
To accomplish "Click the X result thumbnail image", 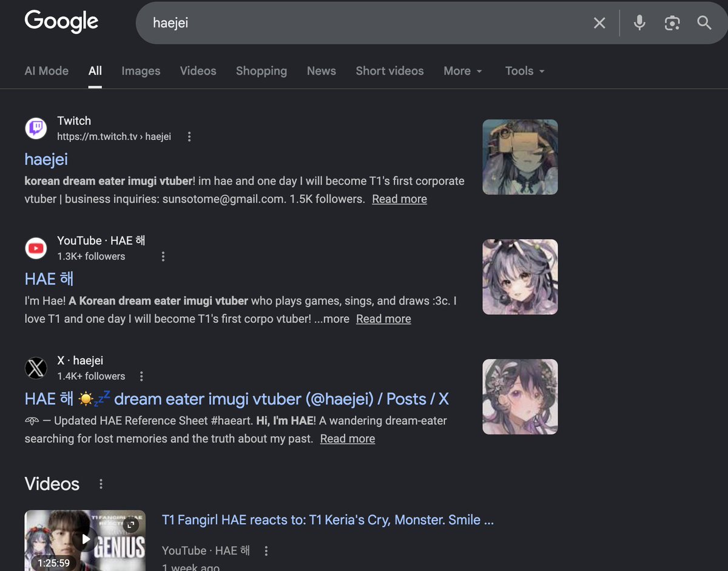I will [520, 397].
